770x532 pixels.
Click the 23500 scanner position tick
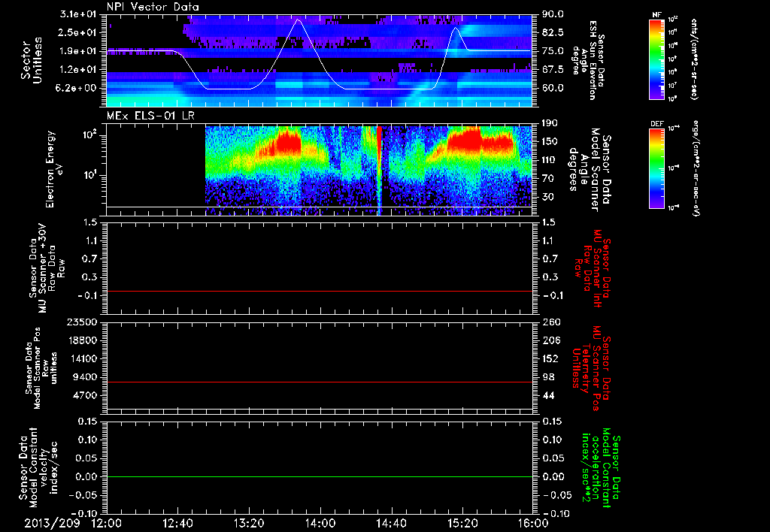[83, 322]
